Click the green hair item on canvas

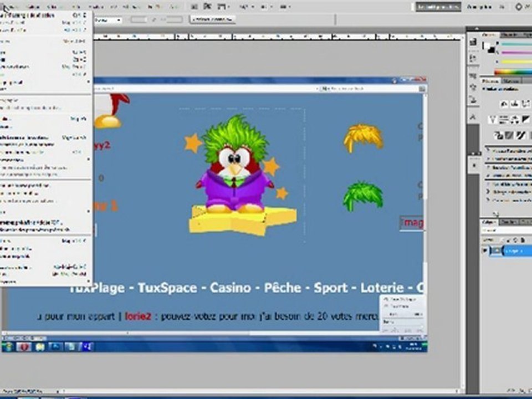pos(363,196)
